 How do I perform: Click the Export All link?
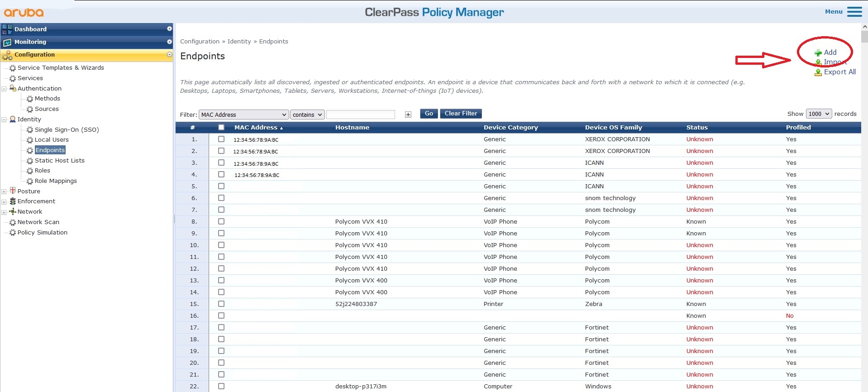click(839, 72)
